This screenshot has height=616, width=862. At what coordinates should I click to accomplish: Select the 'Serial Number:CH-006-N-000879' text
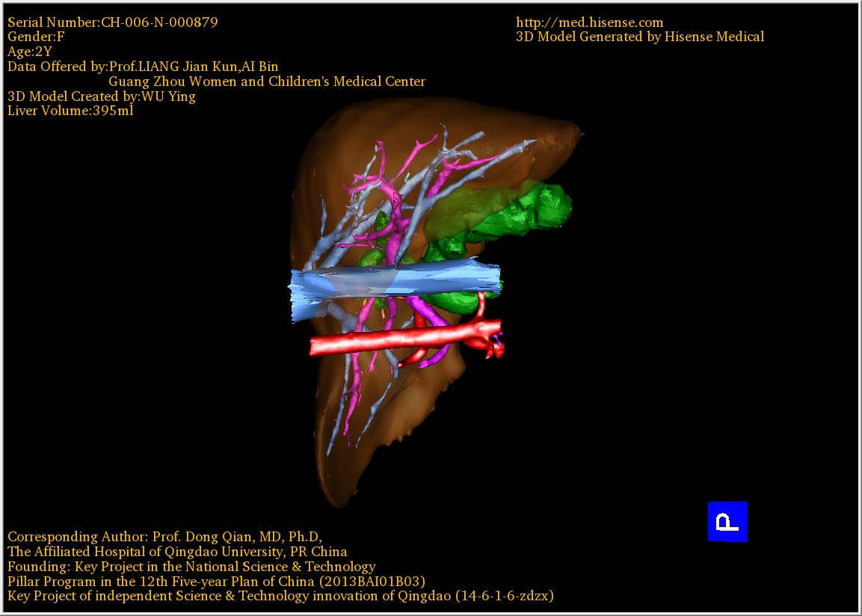pyautogui.click(x=113, y=22)
